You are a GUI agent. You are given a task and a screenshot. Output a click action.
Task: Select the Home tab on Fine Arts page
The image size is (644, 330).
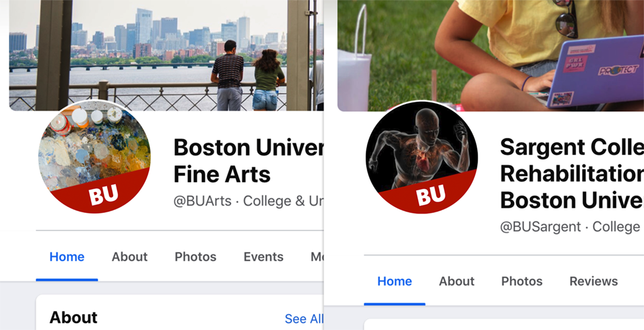pyautogui.click(x=67, y=257)
